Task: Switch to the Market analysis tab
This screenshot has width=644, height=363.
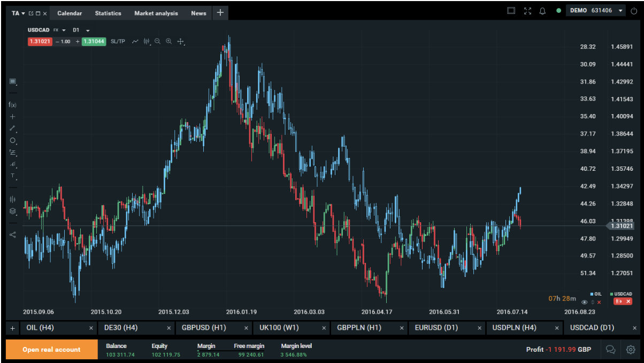Action: click(156, 13)
